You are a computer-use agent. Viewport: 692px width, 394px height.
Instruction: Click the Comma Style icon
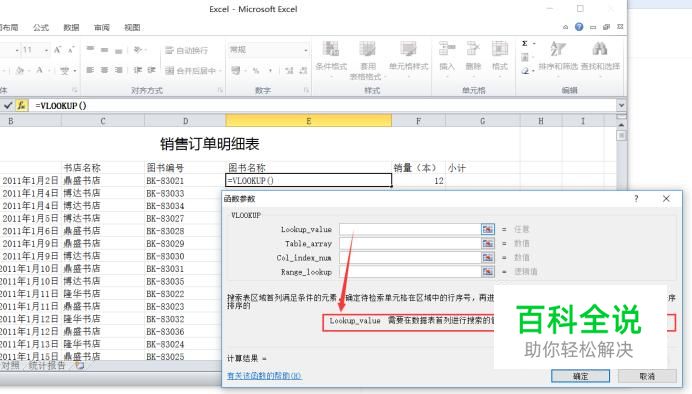coord(270,71)
